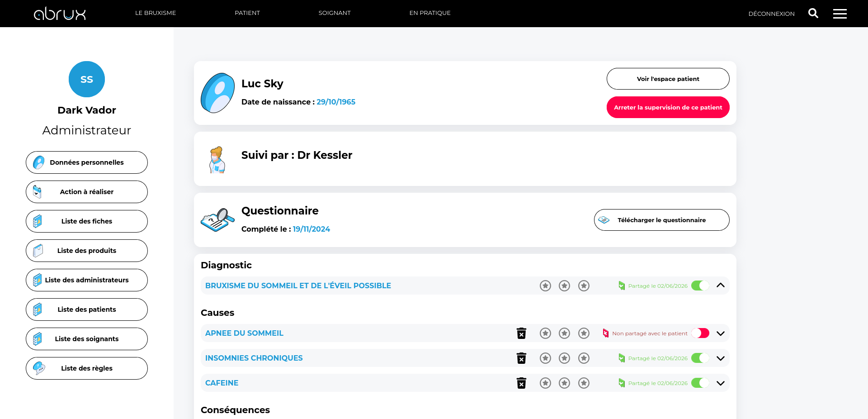Click Voir l'espace patient button

pos(668,79)
